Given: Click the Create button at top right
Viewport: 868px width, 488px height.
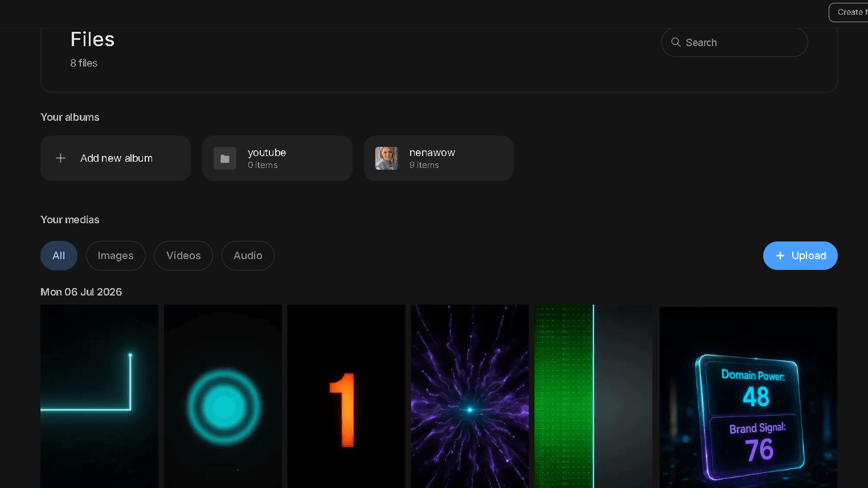Looking at the screenshot, I should [x=849, y=13].
